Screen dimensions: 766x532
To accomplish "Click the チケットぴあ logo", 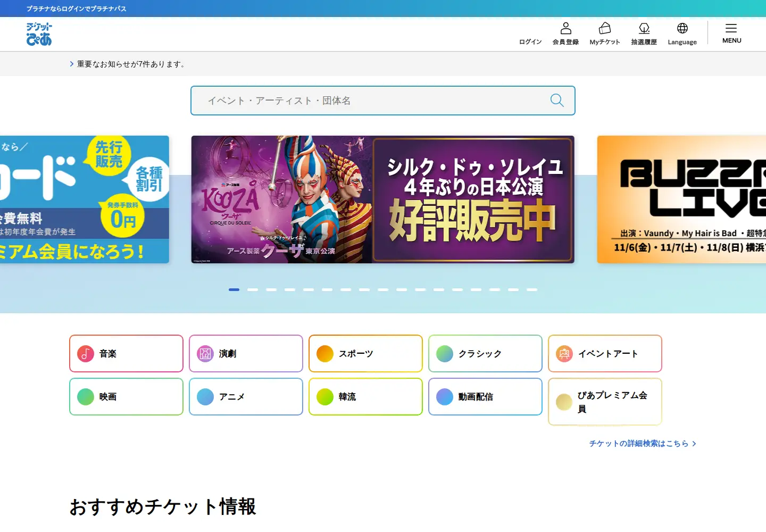I will [x=39, y=34].
